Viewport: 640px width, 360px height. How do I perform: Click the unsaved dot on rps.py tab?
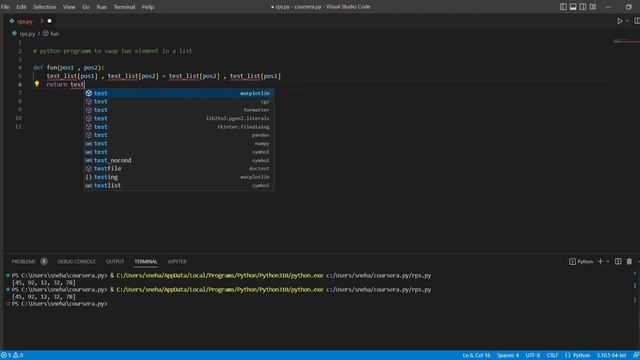tap(49, 21)
